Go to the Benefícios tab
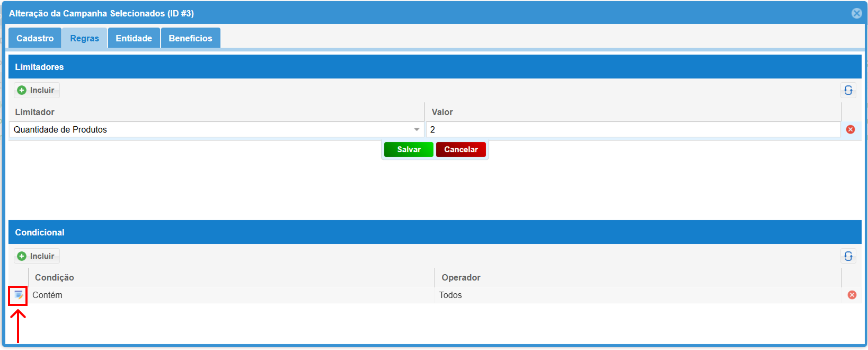868x350 pixels. 190,38
